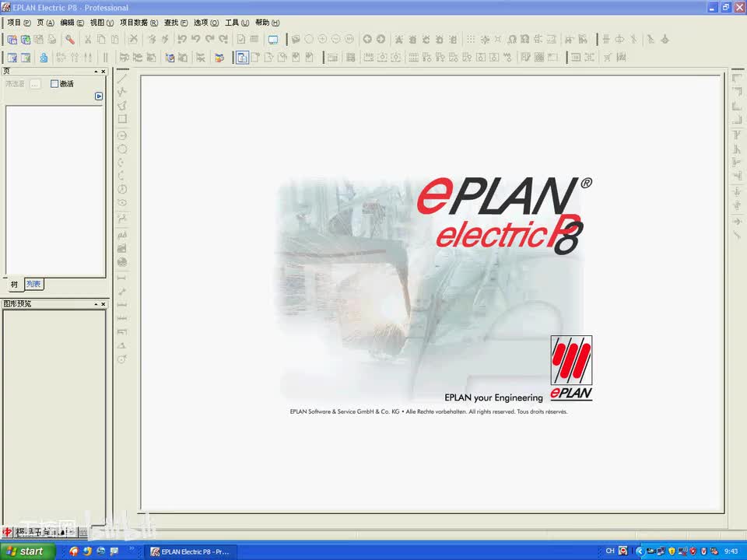This screenshot has height=560, width=747.
Task: Select the ellipse drawing tool
Action: click(122, 203)
